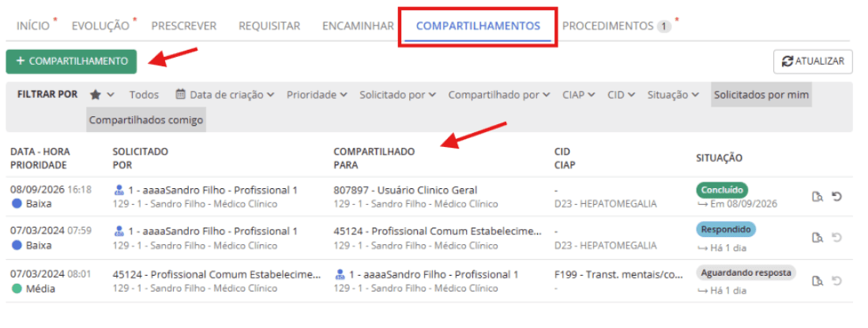
Task: Select the Todos filter
Action: pyautogui.click(x=144, y=95)
